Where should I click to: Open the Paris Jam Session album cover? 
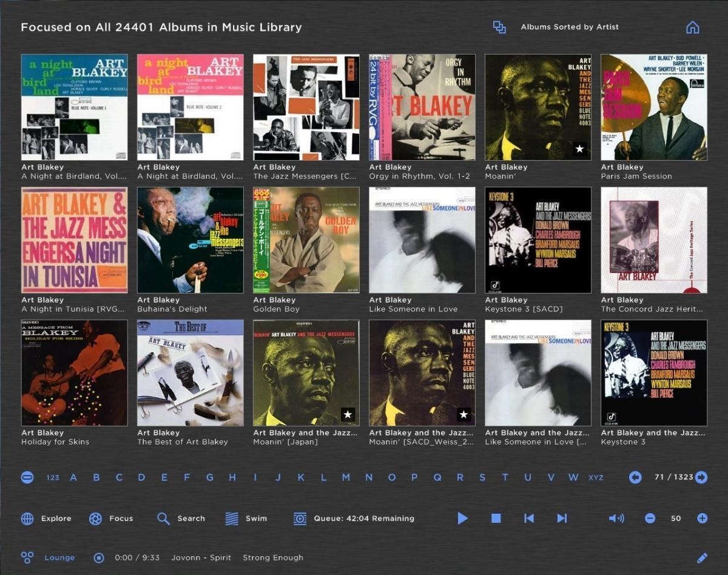click(654, 107)
